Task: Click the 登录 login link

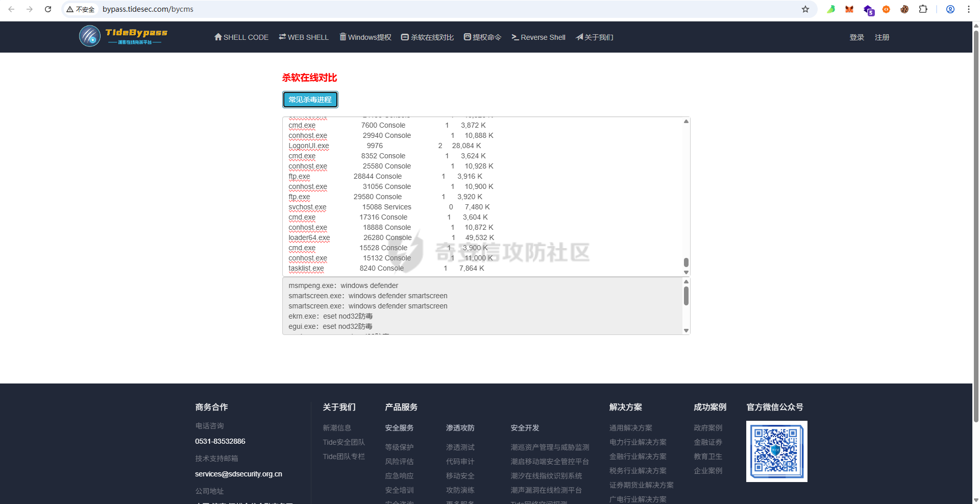Action: [856, 37]
